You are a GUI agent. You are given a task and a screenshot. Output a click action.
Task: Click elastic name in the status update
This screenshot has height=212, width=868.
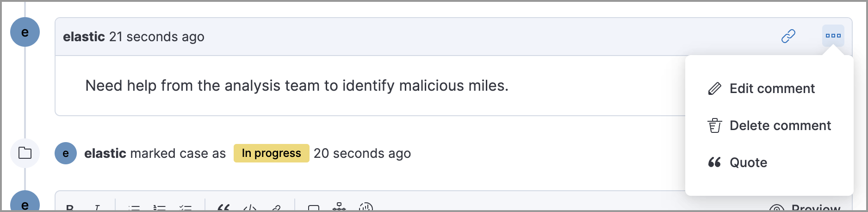pyautogui.click(x=105, y=153)
